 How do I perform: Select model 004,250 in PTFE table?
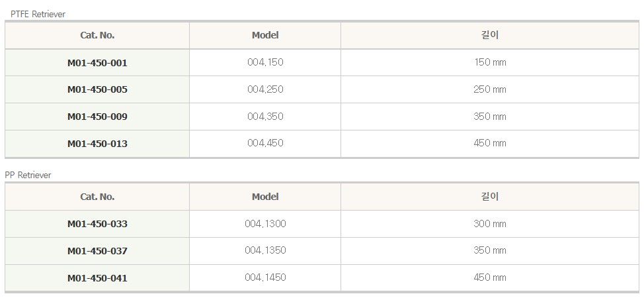click(265, 89)
